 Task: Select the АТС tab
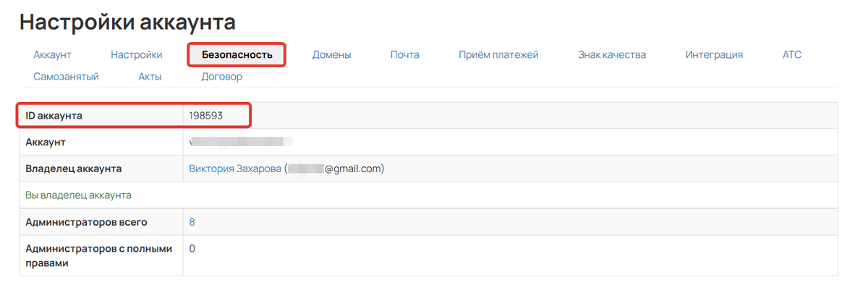point(791,54)
